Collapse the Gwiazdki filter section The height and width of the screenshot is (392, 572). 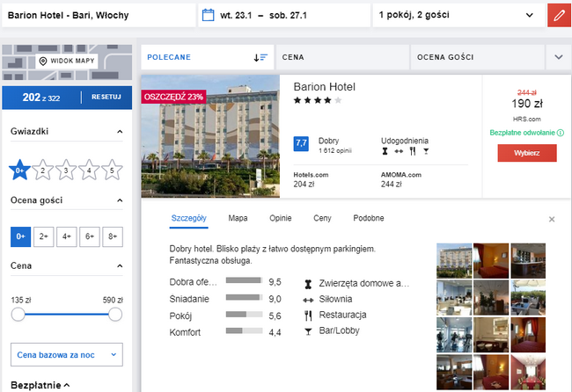120,132
